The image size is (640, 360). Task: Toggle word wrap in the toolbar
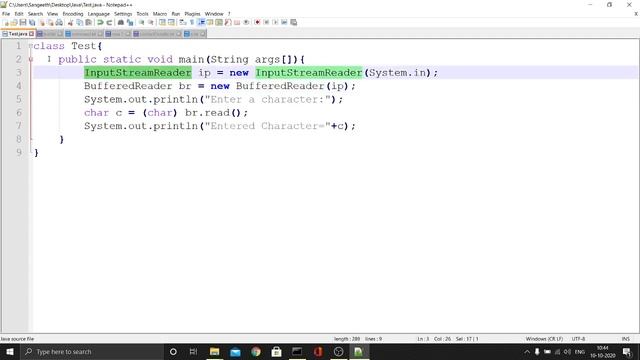[x=182, y=22]
